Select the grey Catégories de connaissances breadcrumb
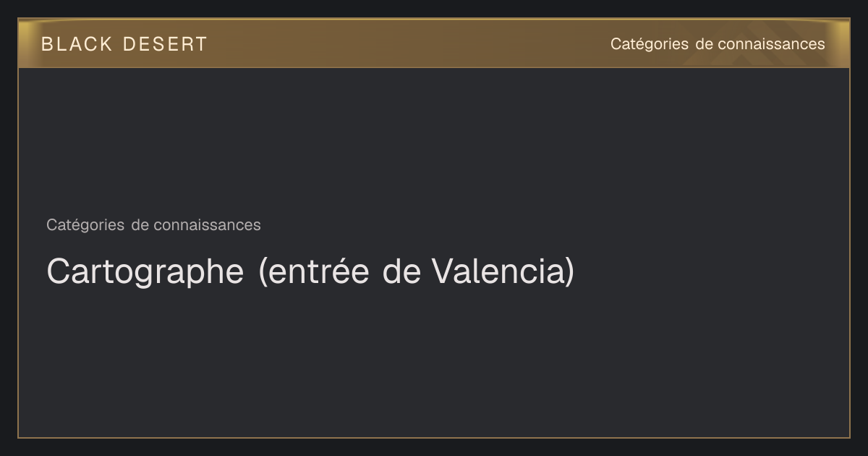This screenshot has width=868, height=456. point(153,225)
